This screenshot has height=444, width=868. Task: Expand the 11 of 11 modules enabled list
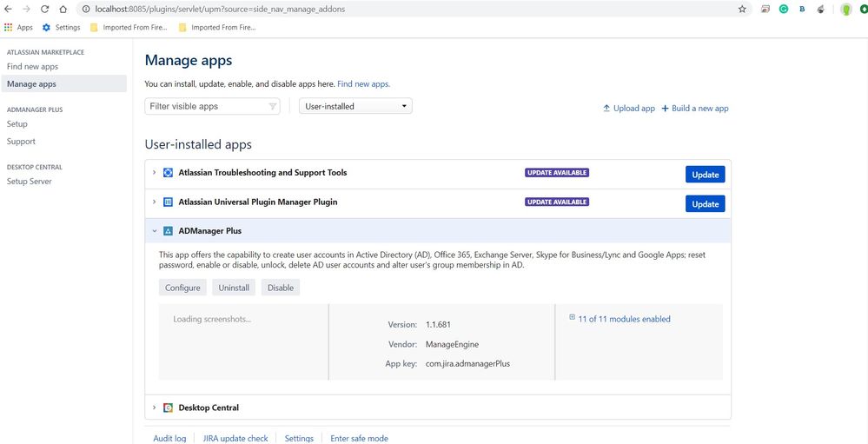pyautogui.click(x=624, y=319)
